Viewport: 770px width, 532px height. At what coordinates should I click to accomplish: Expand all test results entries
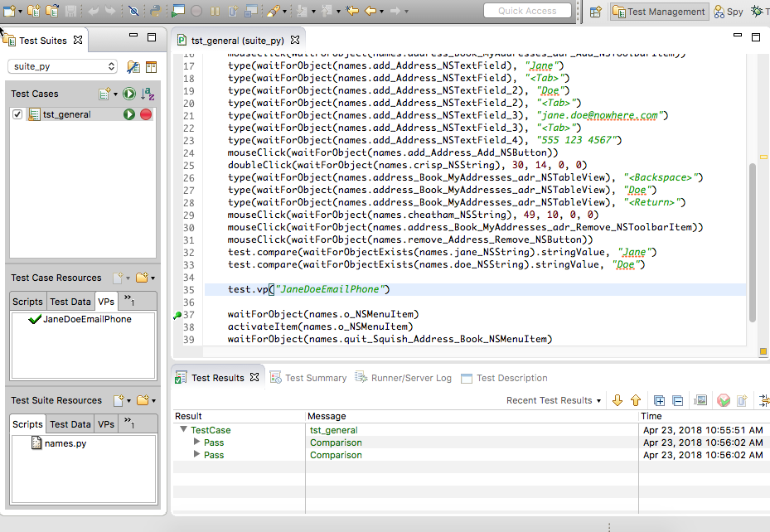pyautogui.click(x=660, y=400)
